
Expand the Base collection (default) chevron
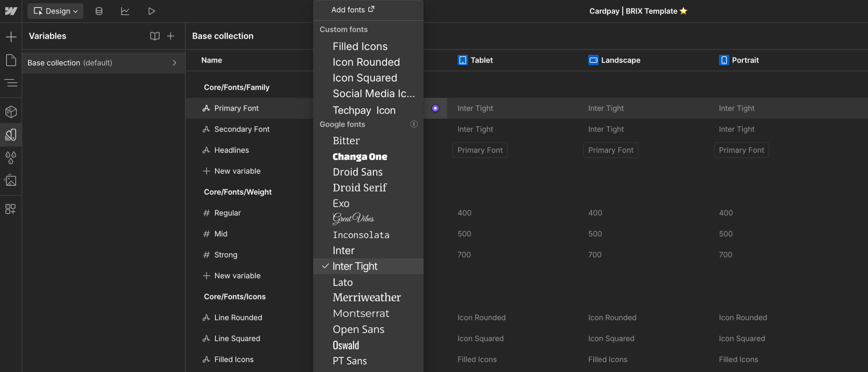pyautogui.click(x=174, y=63)
